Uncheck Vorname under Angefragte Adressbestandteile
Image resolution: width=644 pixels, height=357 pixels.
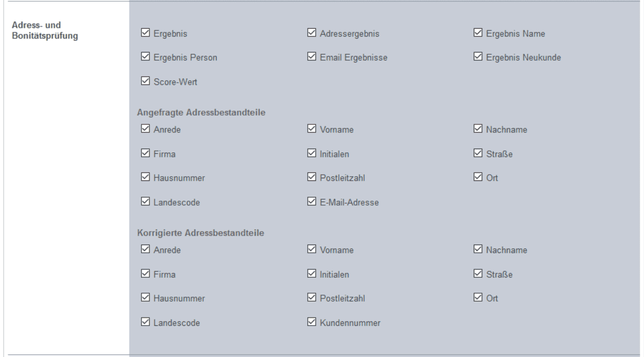click(311, 129)
